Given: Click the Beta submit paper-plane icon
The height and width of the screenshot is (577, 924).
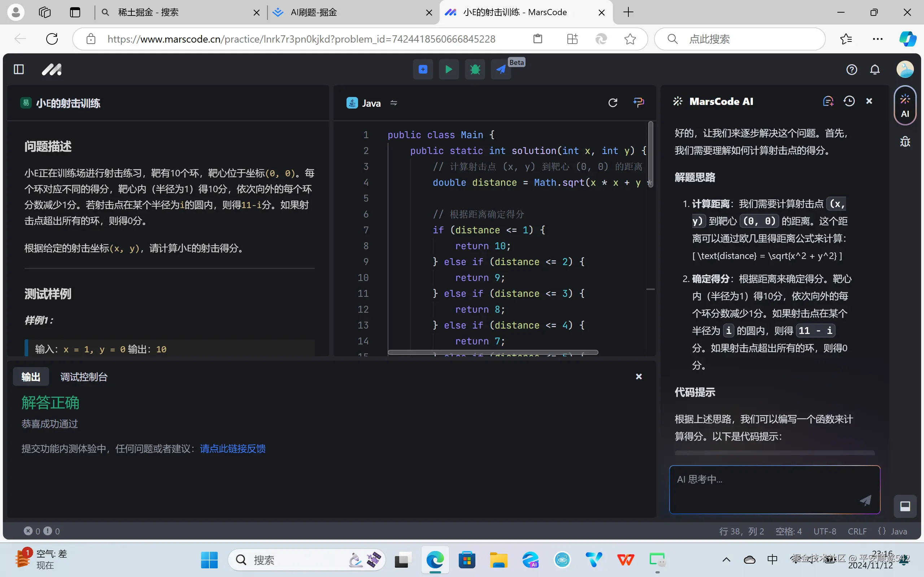Looking at the screenshot, I should [x=501, y=70].
